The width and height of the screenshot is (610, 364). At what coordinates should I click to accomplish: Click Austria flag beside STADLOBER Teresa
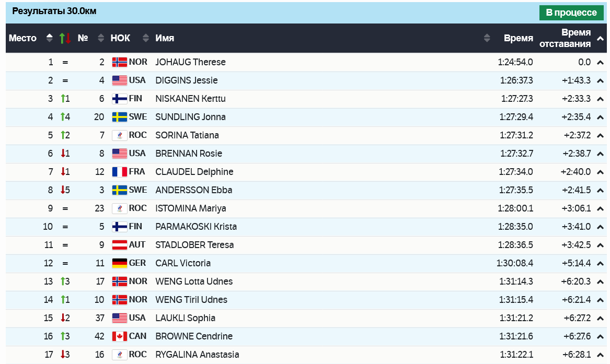[x=120, y=245]
